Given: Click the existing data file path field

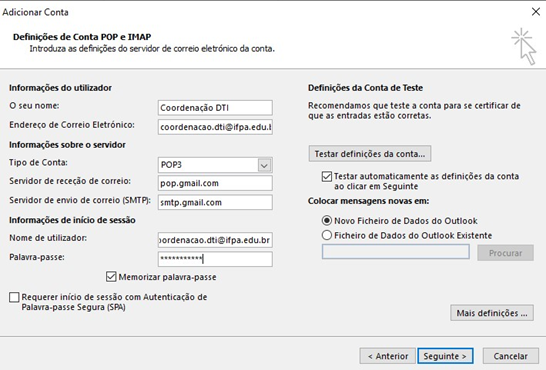Looking at the screenshot, I should pyautogui.click(x=396, y=252).
